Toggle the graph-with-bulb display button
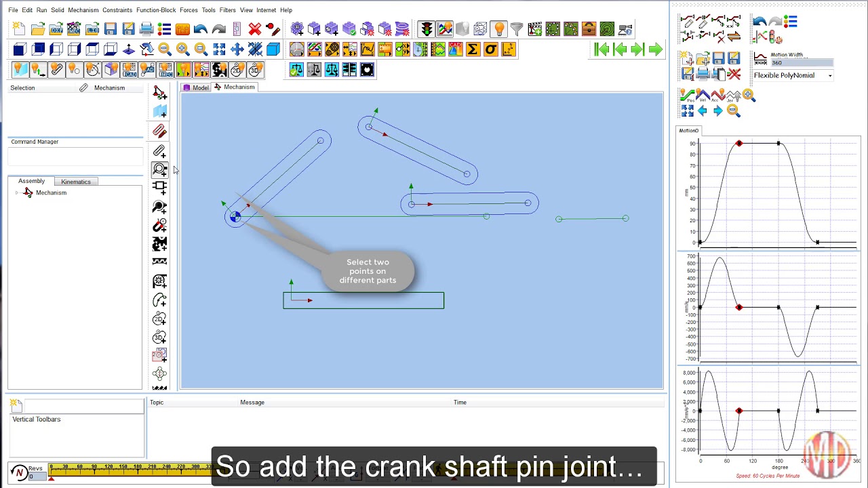The width and height of the screenshot is (868, 488). (445, 29)
